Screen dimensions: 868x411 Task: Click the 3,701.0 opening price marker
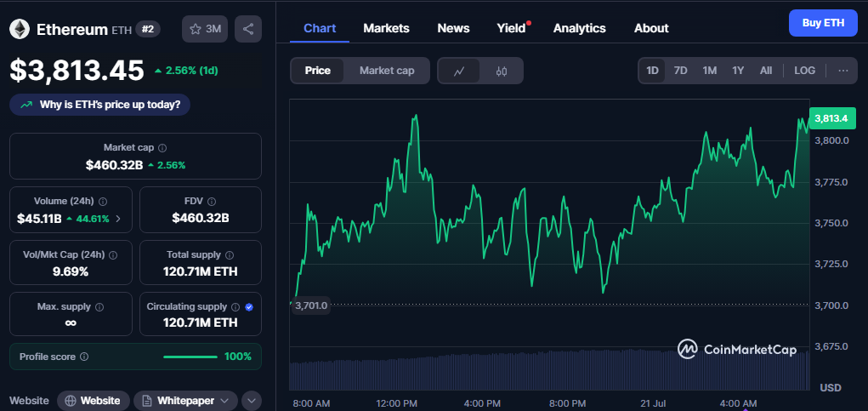click(311, 305)
